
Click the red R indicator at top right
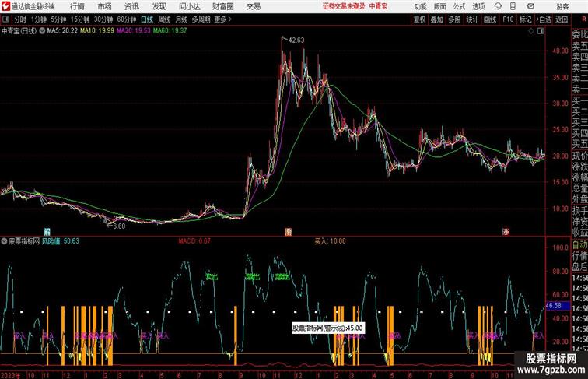point(585,19)
